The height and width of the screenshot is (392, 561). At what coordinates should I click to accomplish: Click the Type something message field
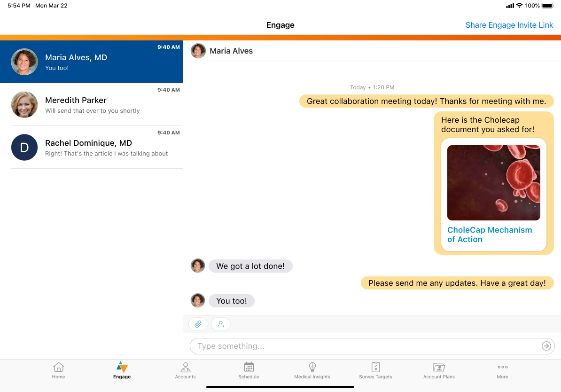[x=364, y=346]
